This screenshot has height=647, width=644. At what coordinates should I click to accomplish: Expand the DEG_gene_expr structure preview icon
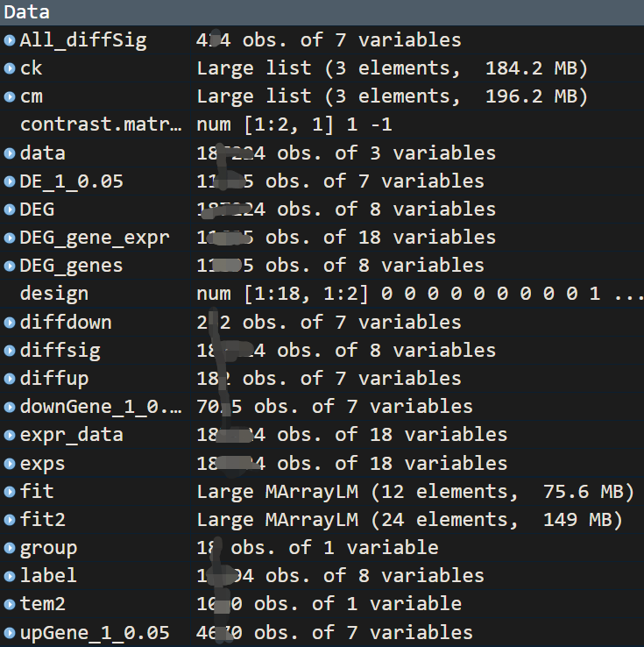point(10,238)
